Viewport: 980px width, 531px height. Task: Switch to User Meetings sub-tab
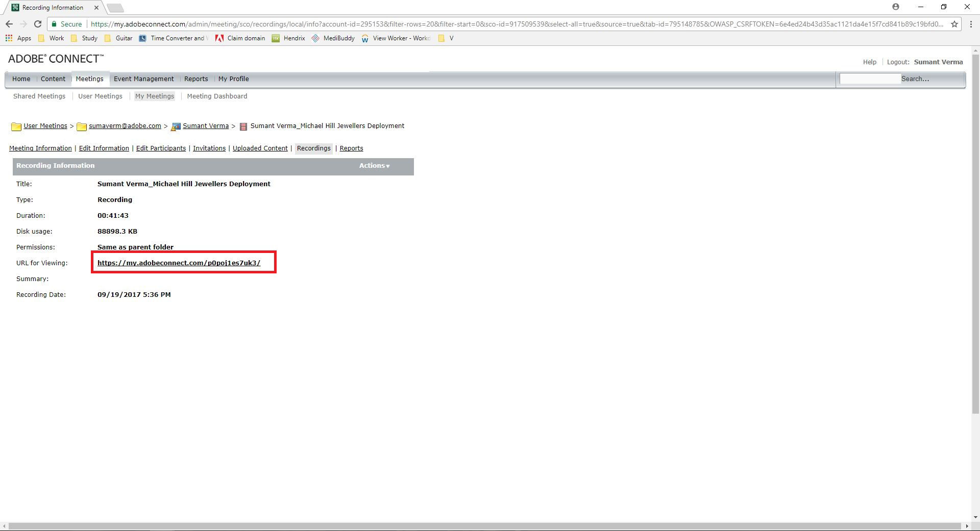point(100,96)
